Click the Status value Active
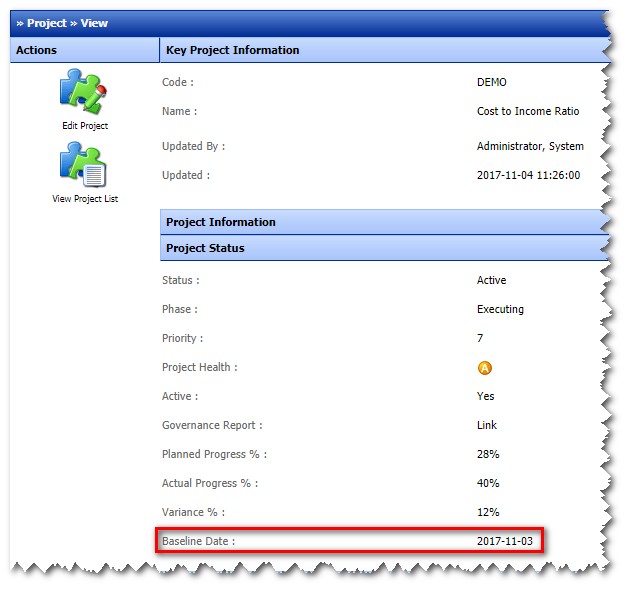This screenshot has height=590, width=629. pyautogui.click(x=491, y=280)
